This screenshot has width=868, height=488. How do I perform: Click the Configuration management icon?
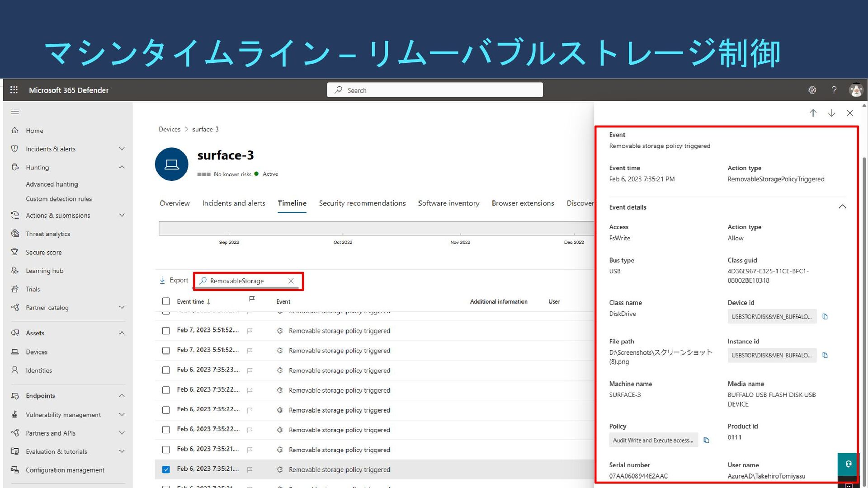(x=15, y=470)
